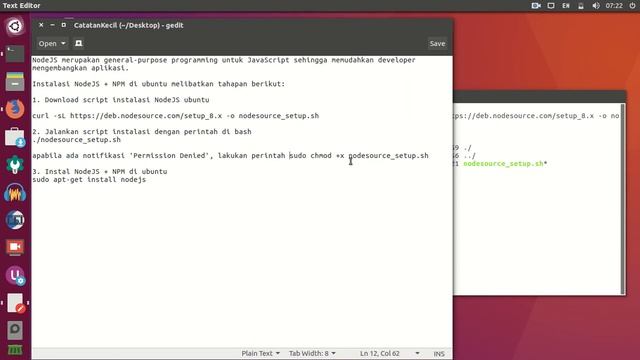
Task: Minimize the gedit window
Action: pyautogui.click(x=52, y=25)
